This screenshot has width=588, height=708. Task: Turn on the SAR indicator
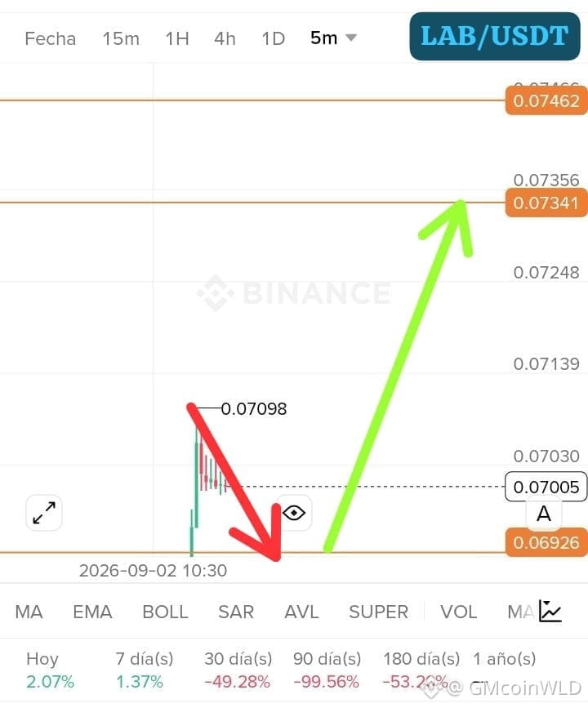click(236, 612)
